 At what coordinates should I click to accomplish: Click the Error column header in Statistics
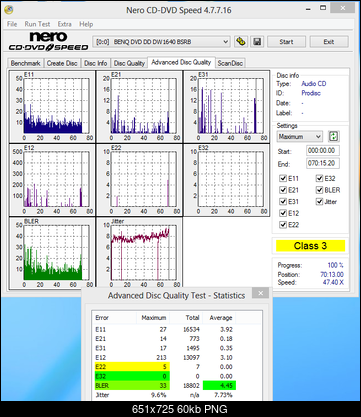pos(114,318)
